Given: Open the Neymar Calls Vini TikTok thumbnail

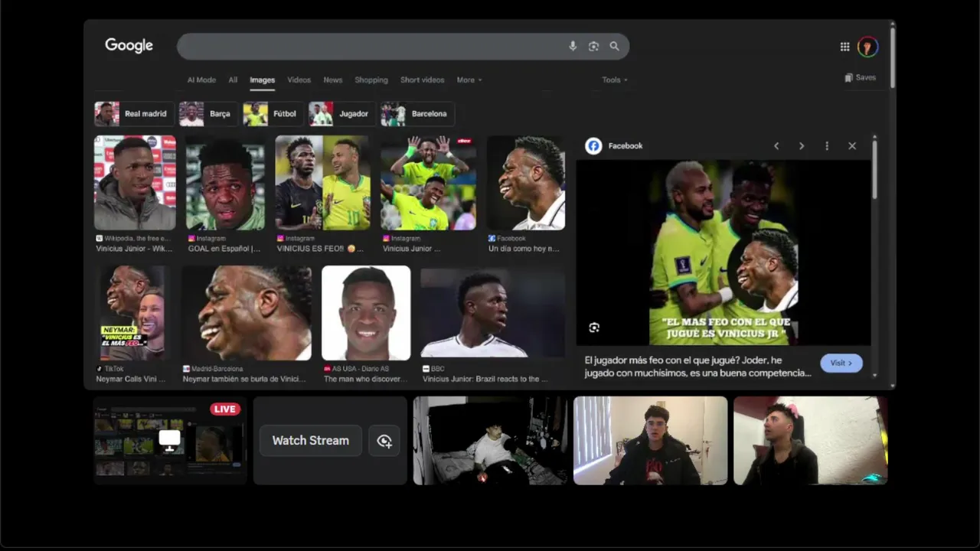Looking at the screenshot, I should click(132, 313).
